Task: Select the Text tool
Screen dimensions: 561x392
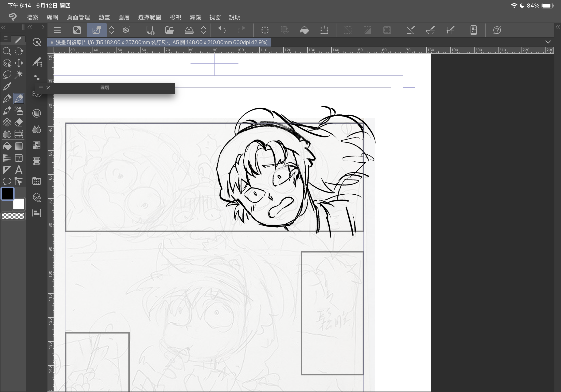Action: coord(19,170)
